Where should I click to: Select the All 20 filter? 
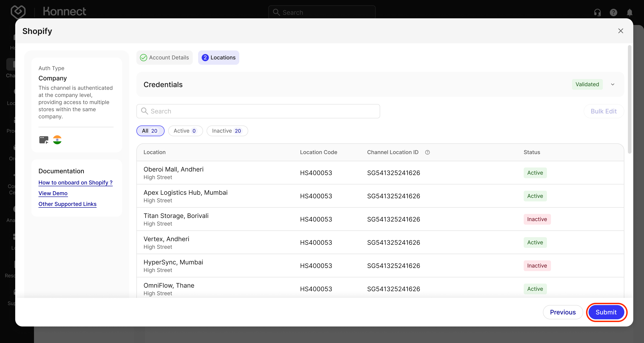click(150, 131)
